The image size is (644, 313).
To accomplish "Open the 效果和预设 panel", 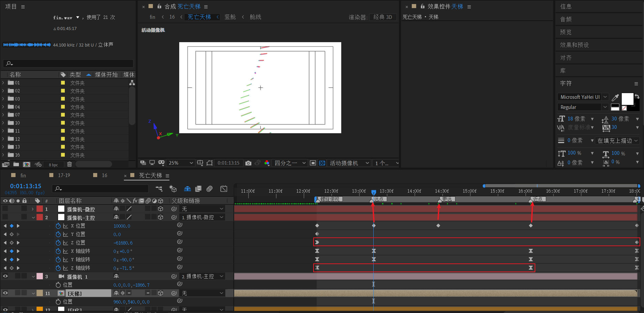I will (574, 45).
